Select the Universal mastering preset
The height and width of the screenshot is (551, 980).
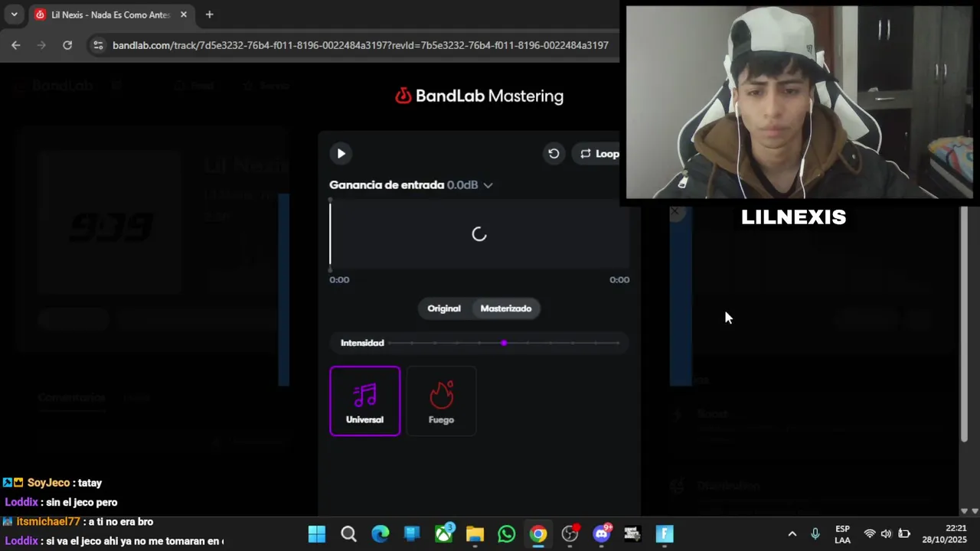(x=364, y=401)
